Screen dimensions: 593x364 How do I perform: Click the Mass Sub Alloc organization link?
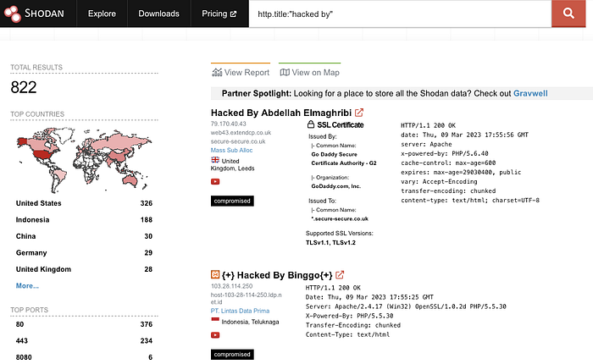tap(231, 150)
